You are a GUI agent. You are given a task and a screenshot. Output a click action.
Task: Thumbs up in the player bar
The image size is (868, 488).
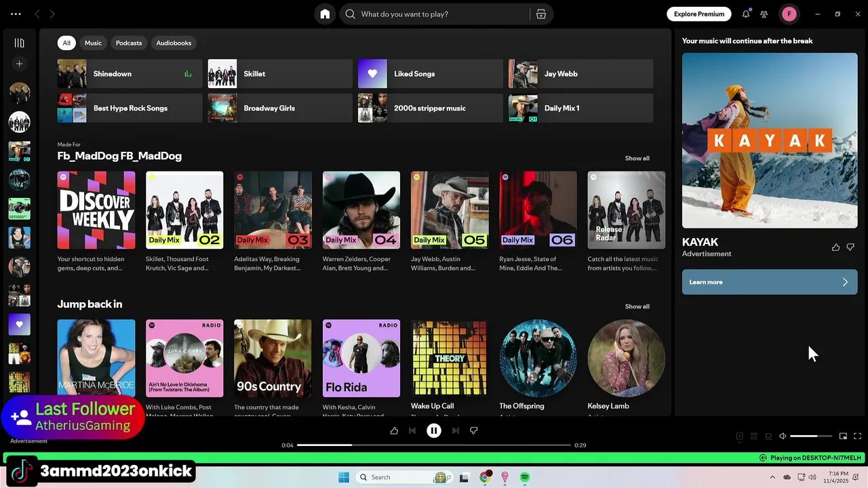pyautogui.click(x=394, y=430)
